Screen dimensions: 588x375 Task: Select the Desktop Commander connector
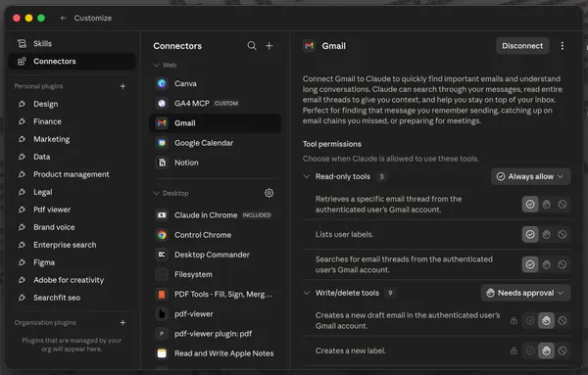click(x=215, y=255)
